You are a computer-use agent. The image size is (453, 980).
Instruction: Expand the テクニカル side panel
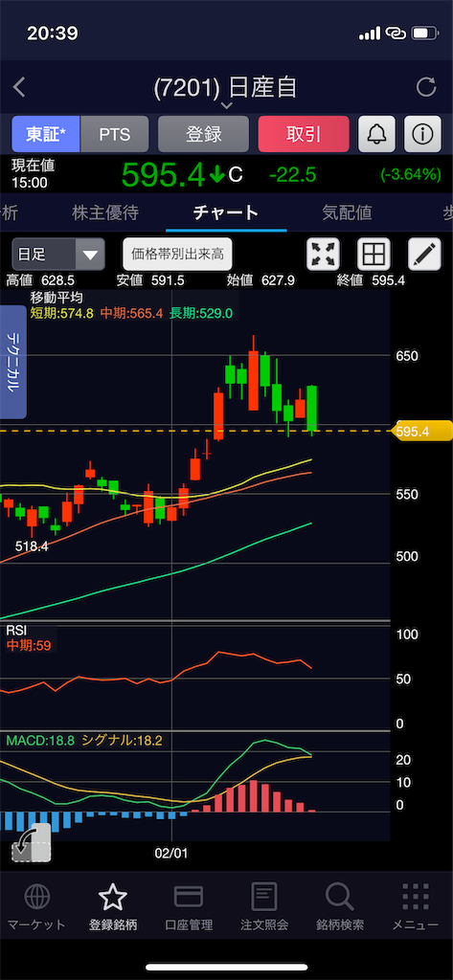point(13,362)
